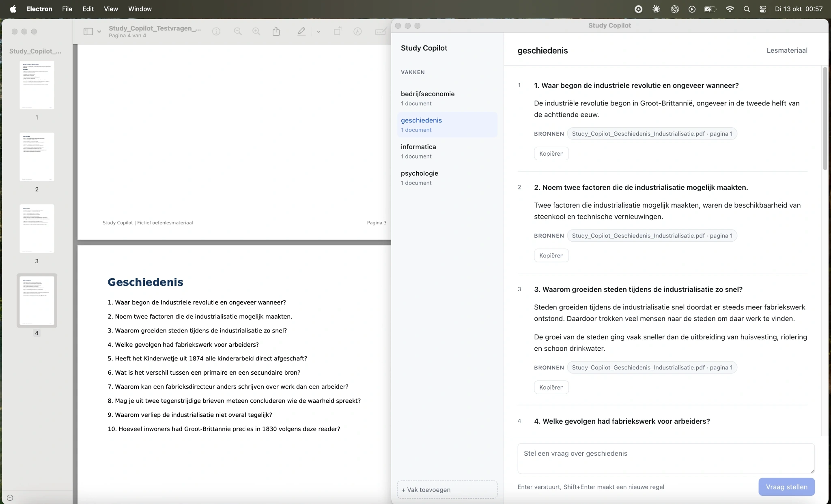This screenshot has height=504, width=831.
Task: Select the geschiedenis subject
Action: coord(447,124)
